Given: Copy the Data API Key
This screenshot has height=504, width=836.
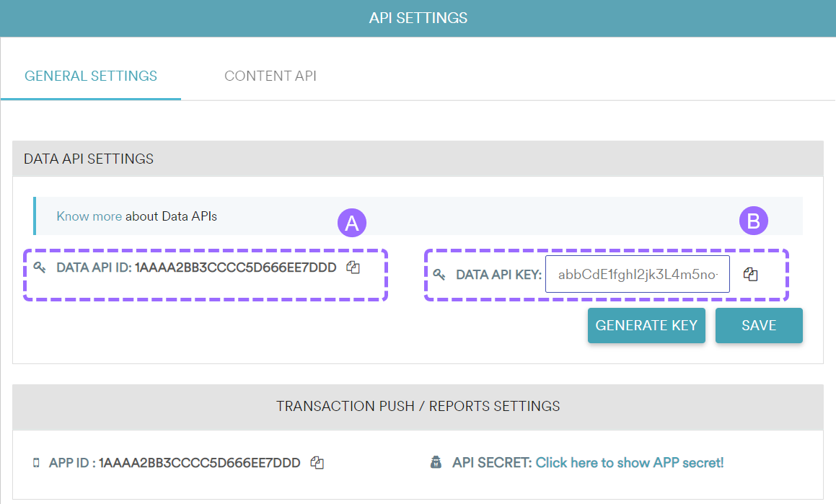Looking at the screenshot, I should pyautogui.click(x=750, y=275).
